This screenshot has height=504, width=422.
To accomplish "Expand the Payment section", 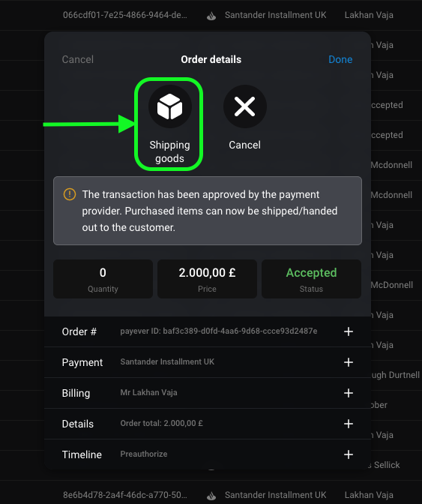I will tap(349, 362).
